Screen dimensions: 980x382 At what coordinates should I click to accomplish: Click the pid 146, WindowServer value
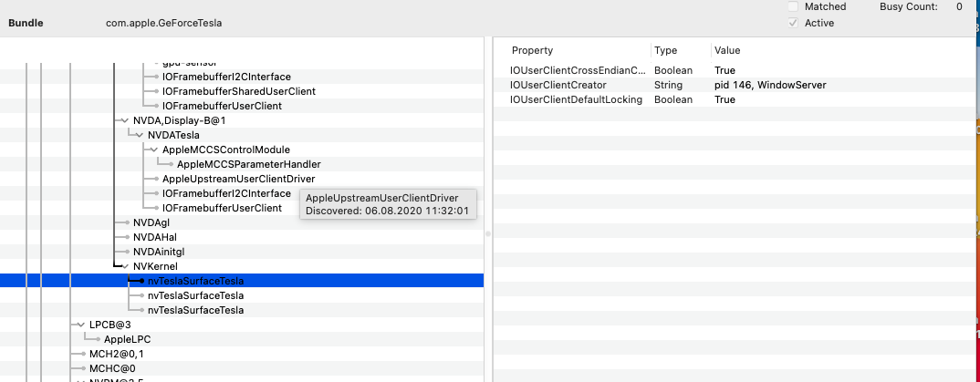coord(770,85)
